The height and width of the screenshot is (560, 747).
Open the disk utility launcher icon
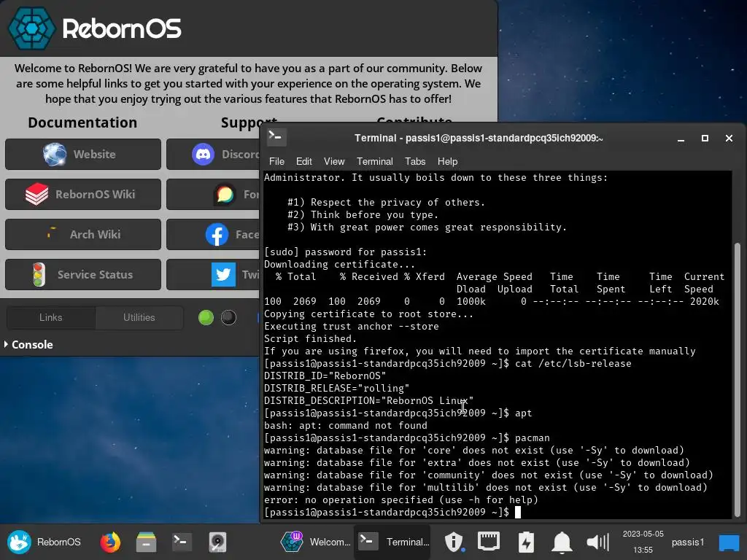[217, 542]
